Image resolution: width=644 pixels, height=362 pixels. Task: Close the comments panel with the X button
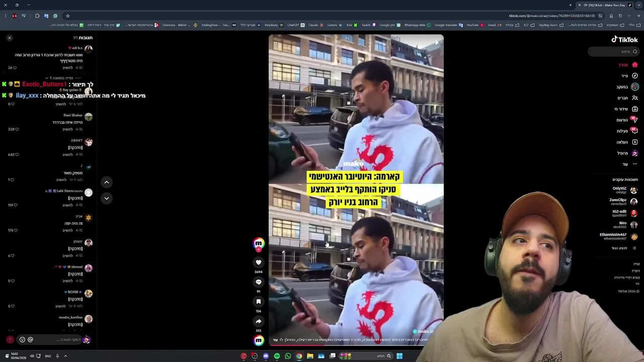9,38
